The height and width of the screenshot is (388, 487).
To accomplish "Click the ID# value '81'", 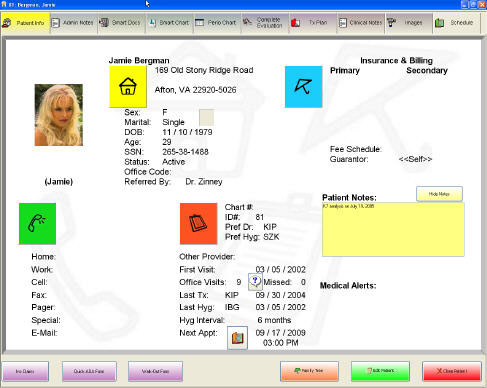I will (260, 217).
